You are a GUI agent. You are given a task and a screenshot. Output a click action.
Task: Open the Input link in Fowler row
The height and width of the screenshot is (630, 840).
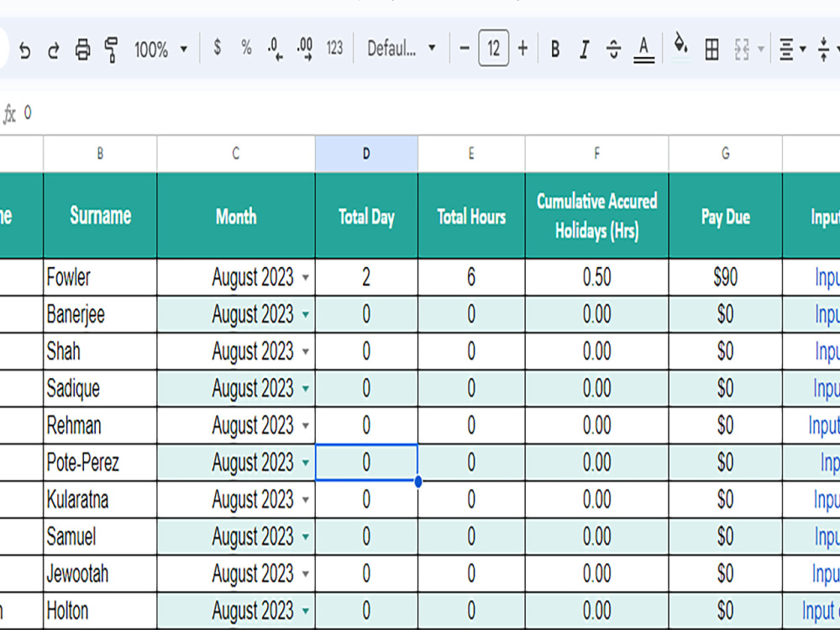(x=827, y=278)
